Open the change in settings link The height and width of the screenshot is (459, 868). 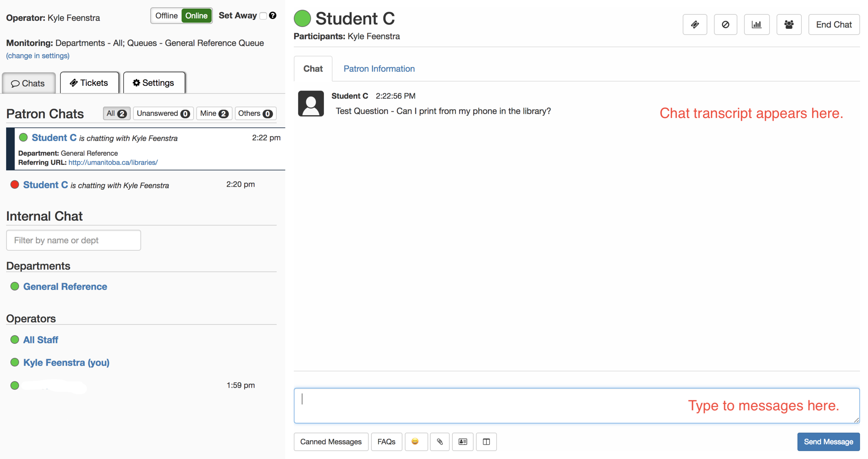38,56
